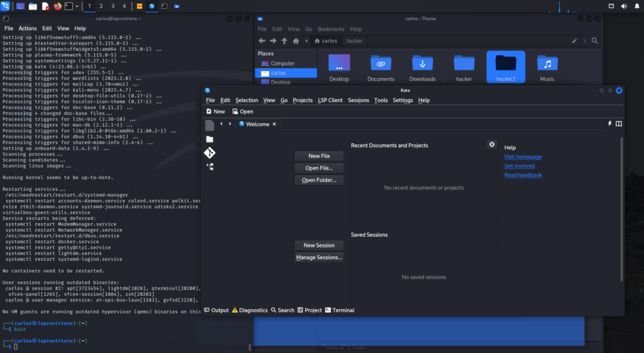Viewport: 644px width, 353px height.
Task: Follow the Visit homepage link
Action: (523, 156)
